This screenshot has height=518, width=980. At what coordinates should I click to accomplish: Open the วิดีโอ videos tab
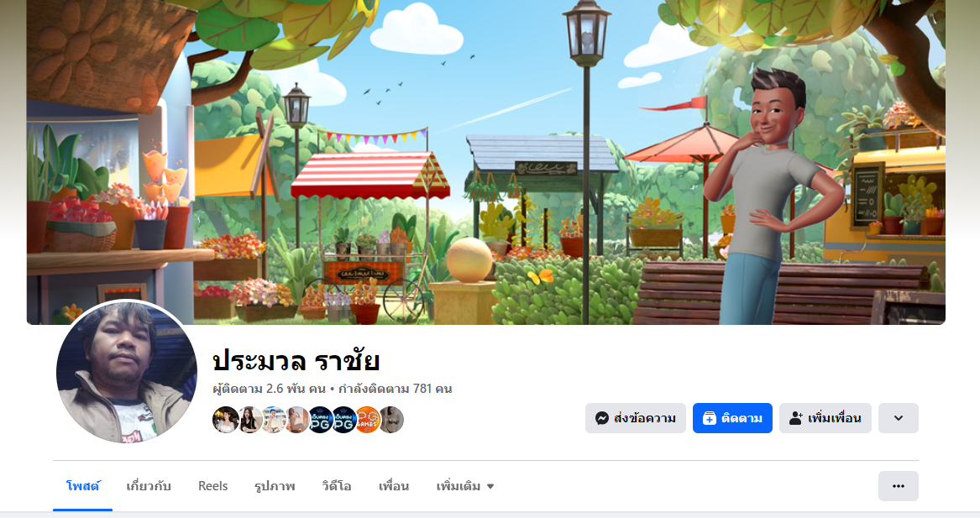(336, 486)
